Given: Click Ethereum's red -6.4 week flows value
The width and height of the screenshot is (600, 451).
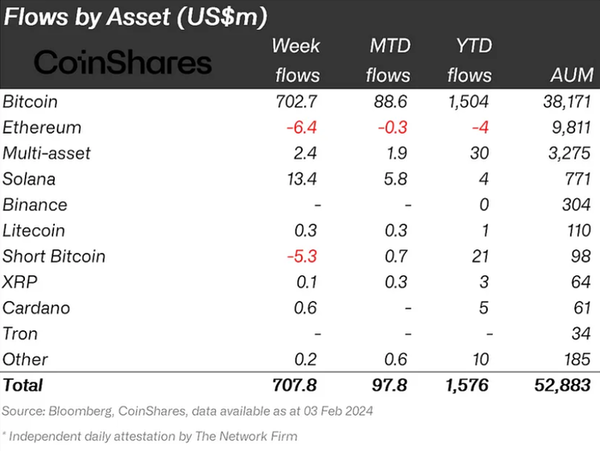Looking at the screenshot, I should click(301, 127).
